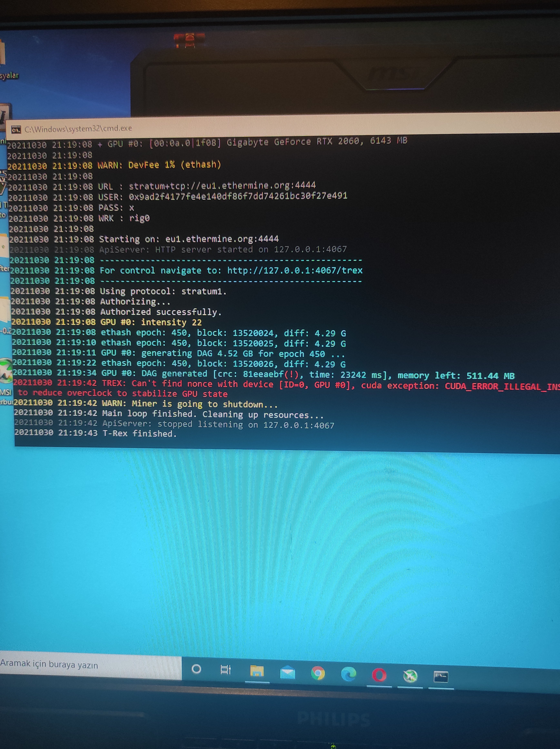
Task: Open Task View from taskbar
Action: click(x=225, y=669)
